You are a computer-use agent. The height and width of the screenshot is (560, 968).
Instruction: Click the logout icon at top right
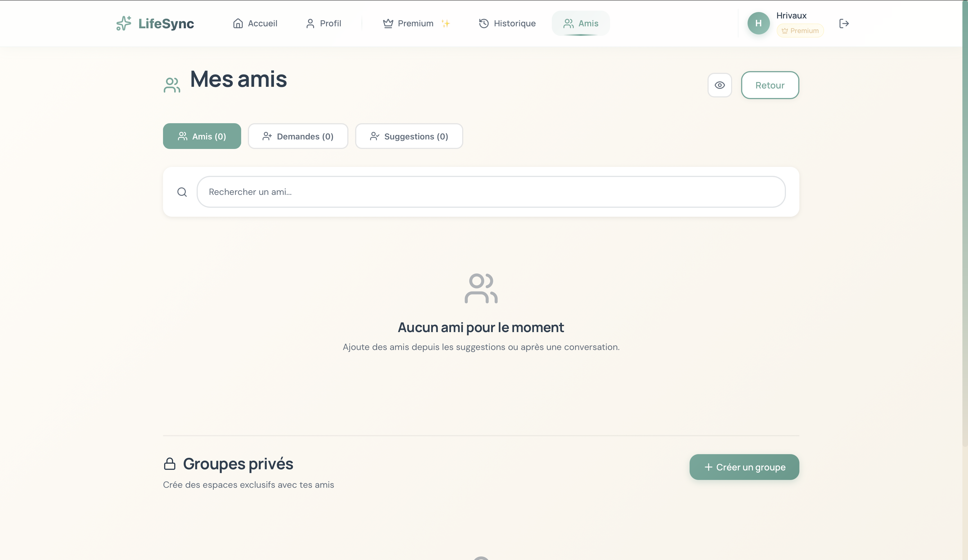pos(844,23)
